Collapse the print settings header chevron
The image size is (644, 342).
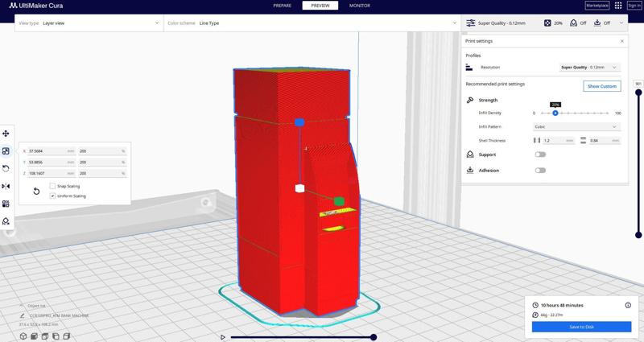(x=621, y=23)
